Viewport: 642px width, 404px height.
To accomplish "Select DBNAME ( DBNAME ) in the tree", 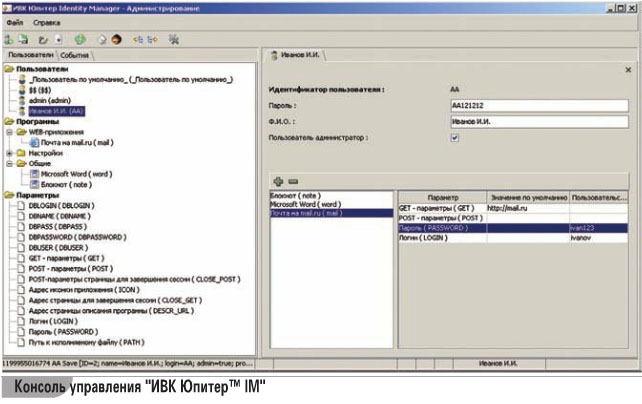I will point(59,216).
